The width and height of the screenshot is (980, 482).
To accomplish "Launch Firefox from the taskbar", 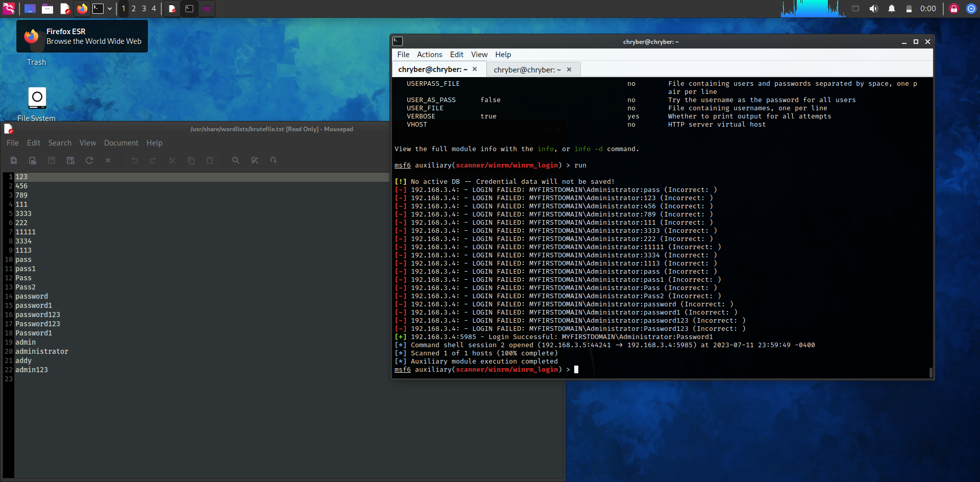I will (82, 9).
